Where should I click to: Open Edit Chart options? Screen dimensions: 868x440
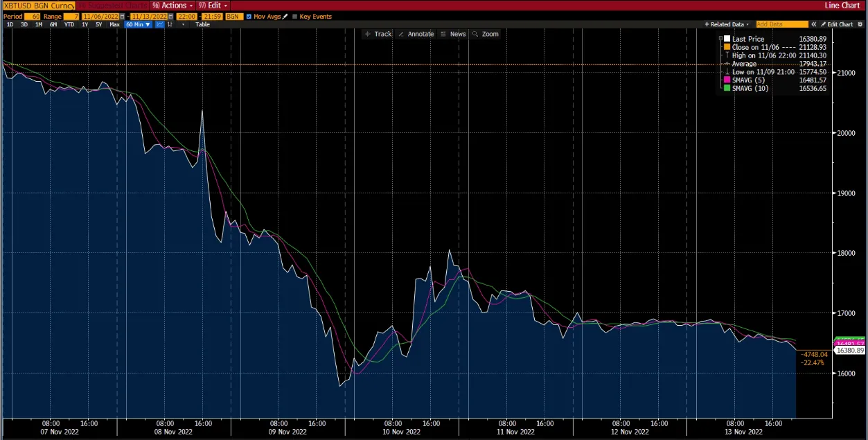tap(840, 24)
